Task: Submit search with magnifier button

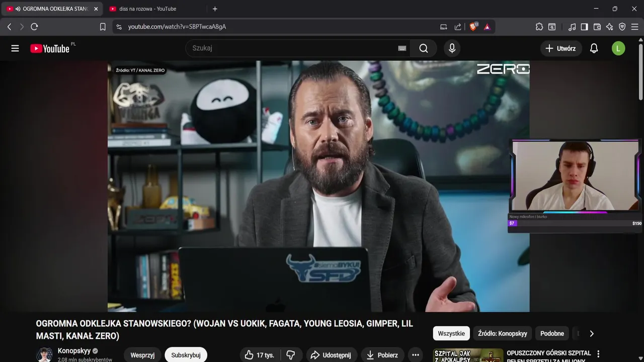Action: 424,48
